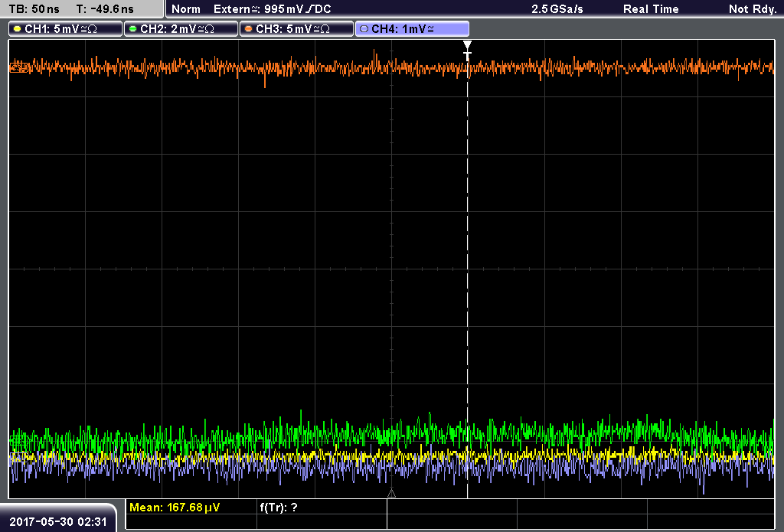Click the 2017-05-30 02:31 date stamp
Image resolution: width=784 pixels, height=532 pixels.
58,521
